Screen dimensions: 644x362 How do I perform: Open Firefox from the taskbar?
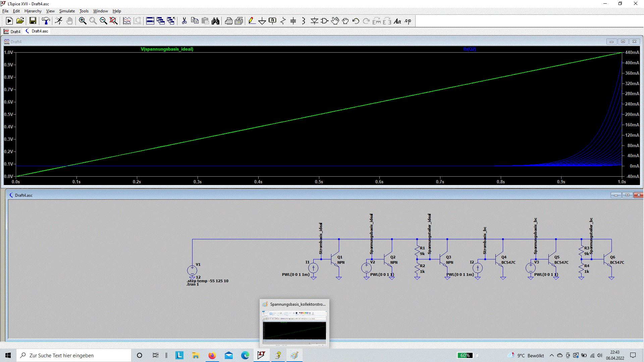(212, 355)
